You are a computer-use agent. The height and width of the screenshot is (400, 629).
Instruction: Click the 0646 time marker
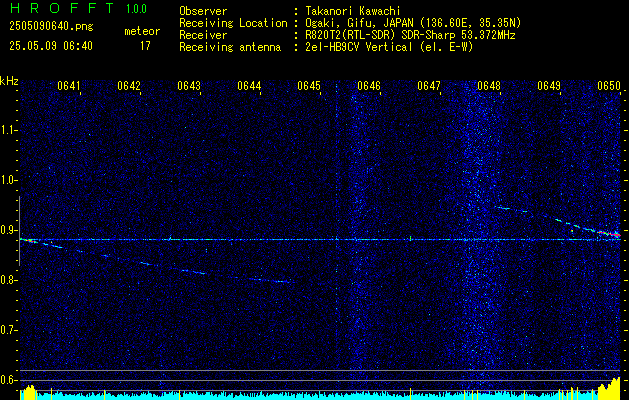coord(369,86)
